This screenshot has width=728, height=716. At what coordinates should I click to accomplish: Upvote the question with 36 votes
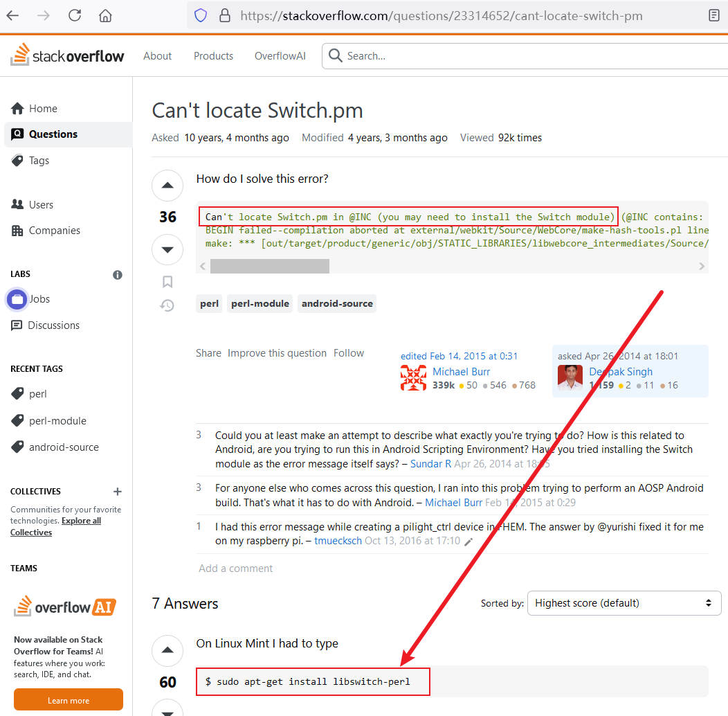167,186
